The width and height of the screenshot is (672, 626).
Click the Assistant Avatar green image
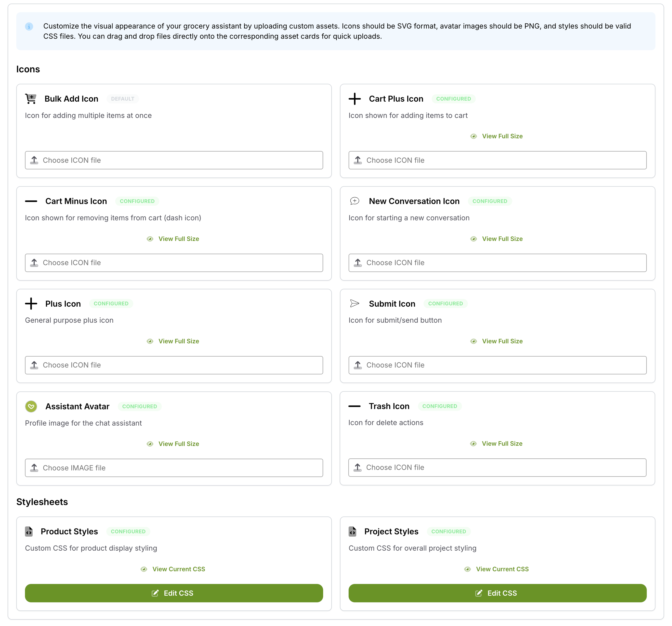pyautogui.click(x=31, y=406)
